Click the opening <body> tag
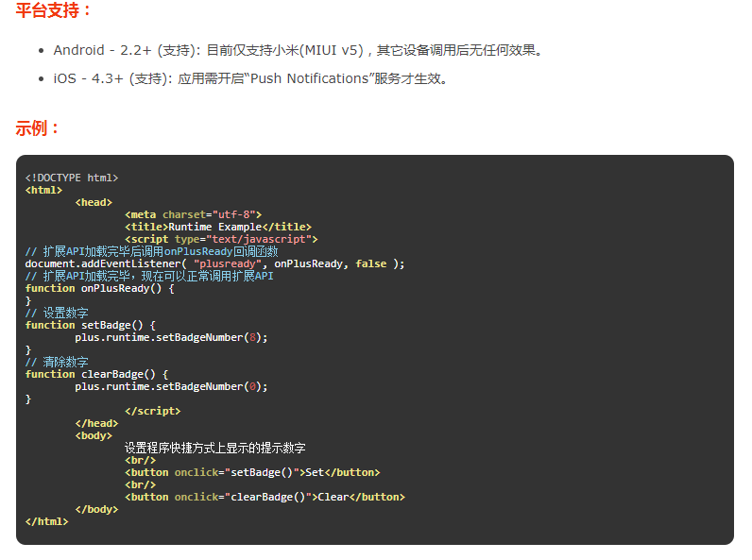752x560 pixels. [94, 435]
